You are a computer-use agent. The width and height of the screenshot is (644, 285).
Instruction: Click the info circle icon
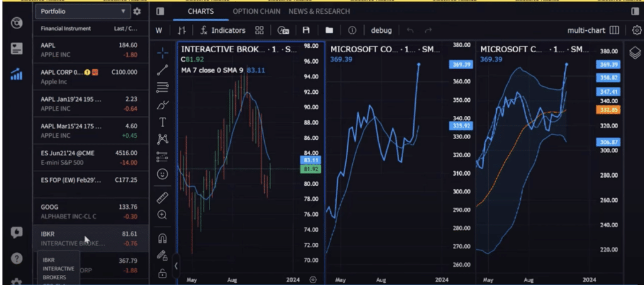coord(352,30)
